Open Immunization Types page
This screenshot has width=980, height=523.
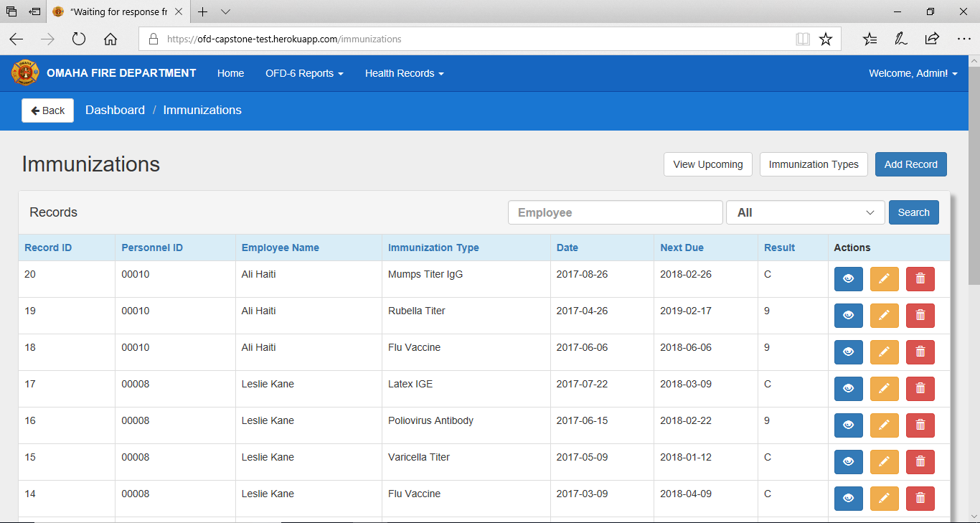click(814, 164)
